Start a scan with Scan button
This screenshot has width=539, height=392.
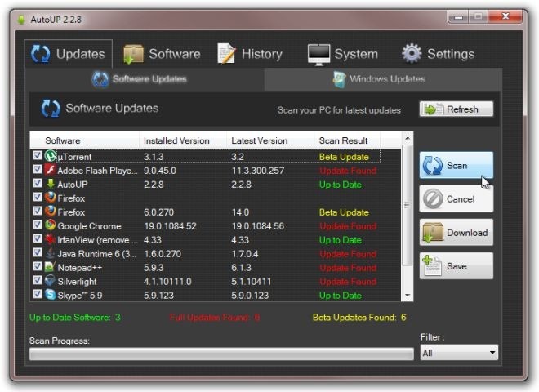coord(457,166)
